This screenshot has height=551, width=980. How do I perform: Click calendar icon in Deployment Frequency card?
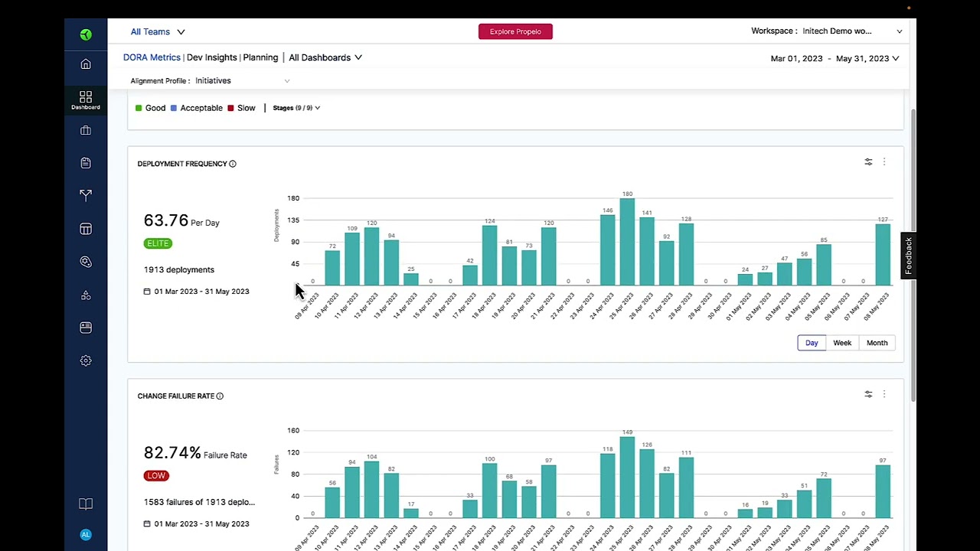tap(147, 292)
